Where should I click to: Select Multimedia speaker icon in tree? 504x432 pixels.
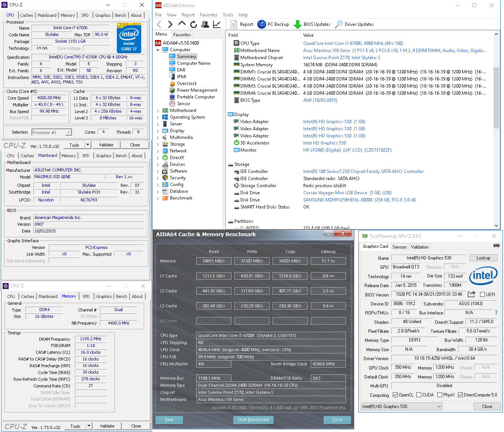[165, 137]
